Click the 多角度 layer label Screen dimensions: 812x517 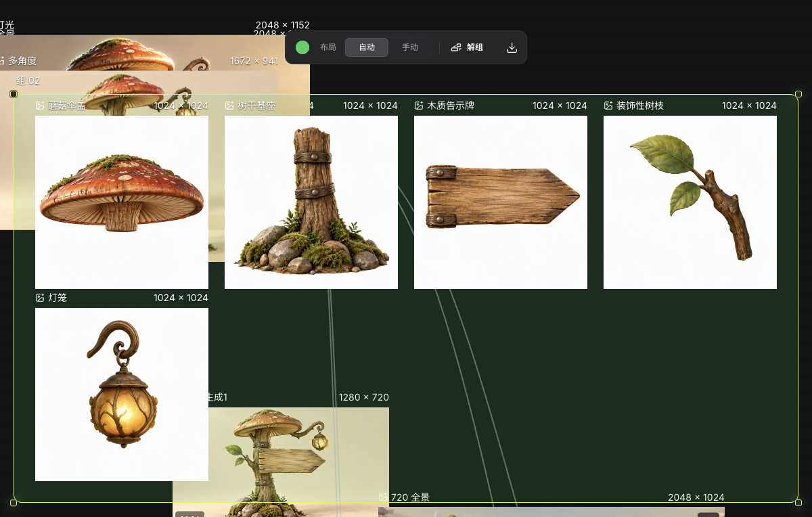(x=22, y=61)
